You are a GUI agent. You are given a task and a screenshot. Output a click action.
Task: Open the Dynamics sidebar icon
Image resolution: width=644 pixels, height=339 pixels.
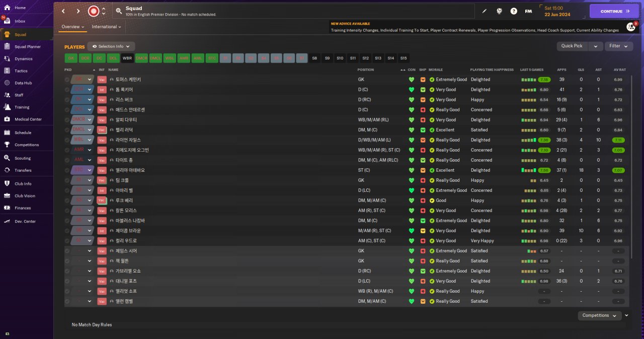(x=7, y=58)
